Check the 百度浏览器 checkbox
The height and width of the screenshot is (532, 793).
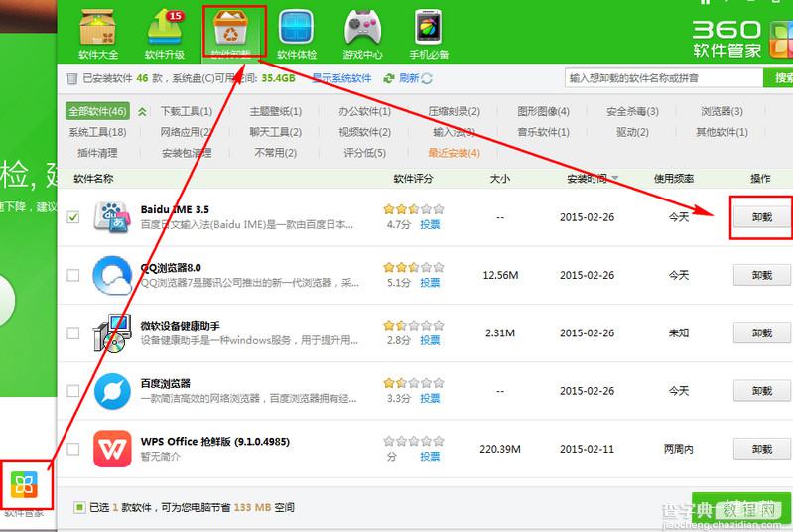click(x=73, y=391)
